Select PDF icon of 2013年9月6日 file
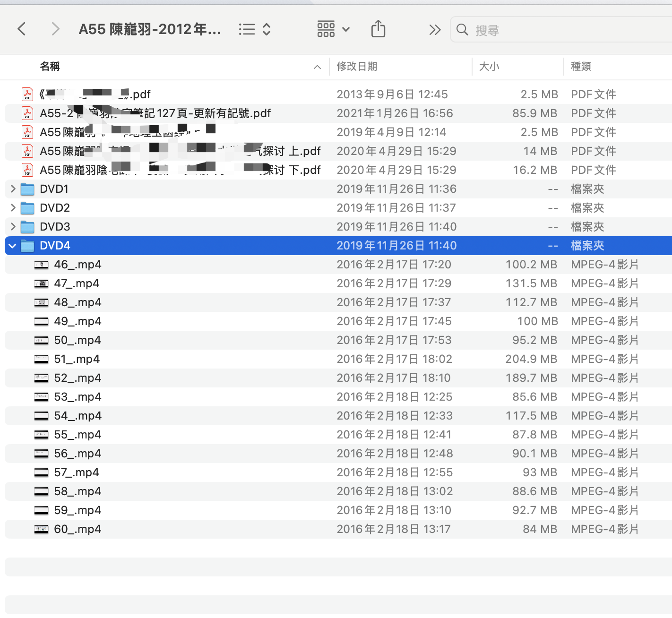Image resolution: width=672 pixels, height=618 pixels. tap(27, 94)
